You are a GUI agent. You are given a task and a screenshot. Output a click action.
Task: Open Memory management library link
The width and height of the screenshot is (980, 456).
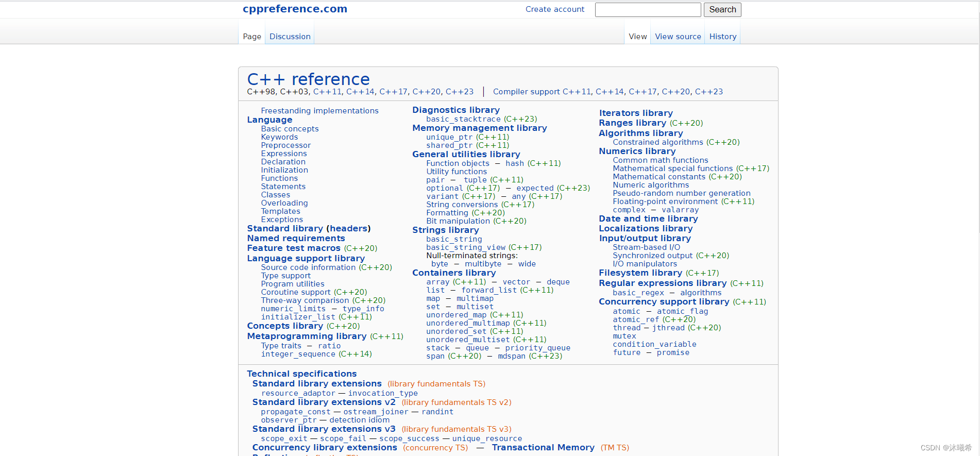[x=480, y=128]
